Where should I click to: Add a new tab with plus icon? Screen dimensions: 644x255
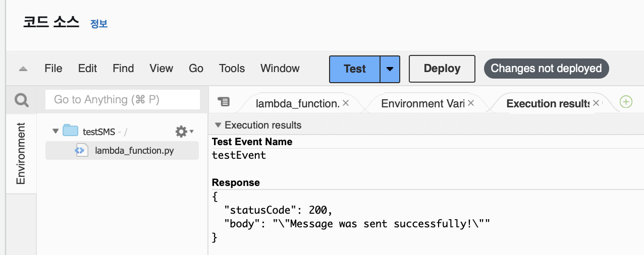pyautogui.click(x=626, y=102)
